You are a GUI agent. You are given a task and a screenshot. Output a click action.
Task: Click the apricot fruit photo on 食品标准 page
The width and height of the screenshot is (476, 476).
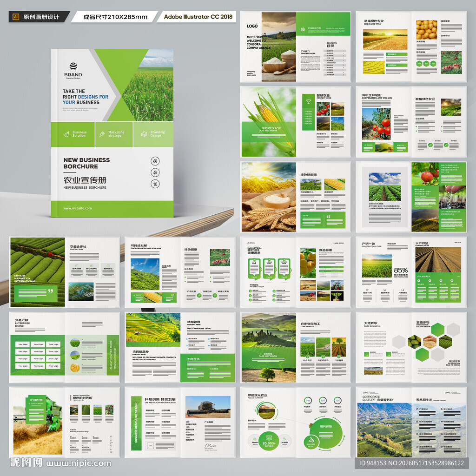click(308, 263)
